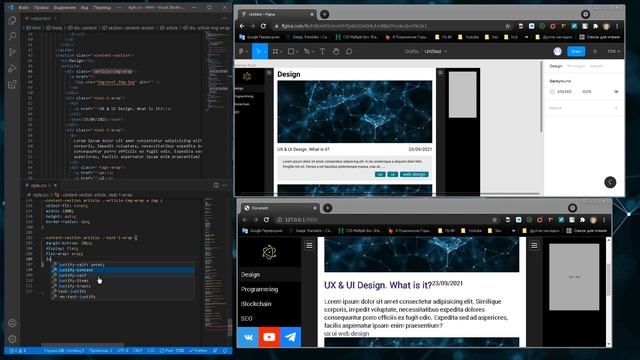
Task: Open Chrome three-dot menu in Figma window
Action: [617, 26]
